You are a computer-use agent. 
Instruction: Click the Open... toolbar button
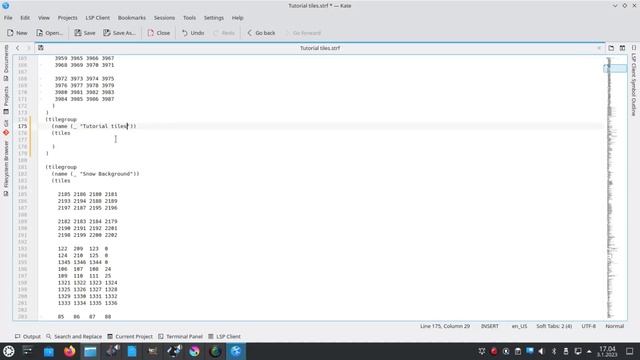[49, 33]
